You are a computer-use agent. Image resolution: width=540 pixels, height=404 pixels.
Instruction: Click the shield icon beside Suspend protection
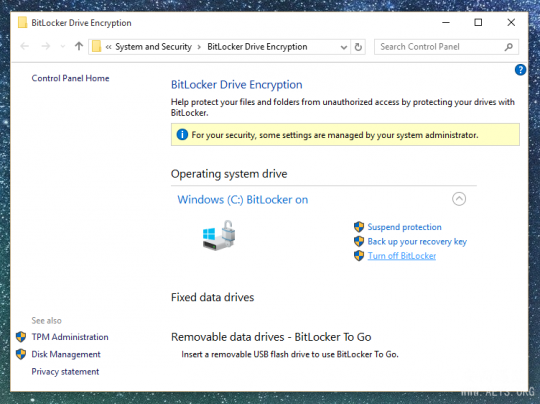click(359, 227)
